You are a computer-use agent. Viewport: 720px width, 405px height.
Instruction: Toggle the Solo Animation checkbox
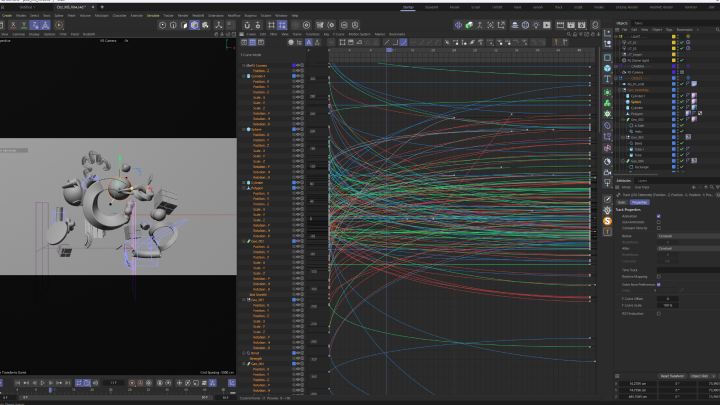click(658, 222)
